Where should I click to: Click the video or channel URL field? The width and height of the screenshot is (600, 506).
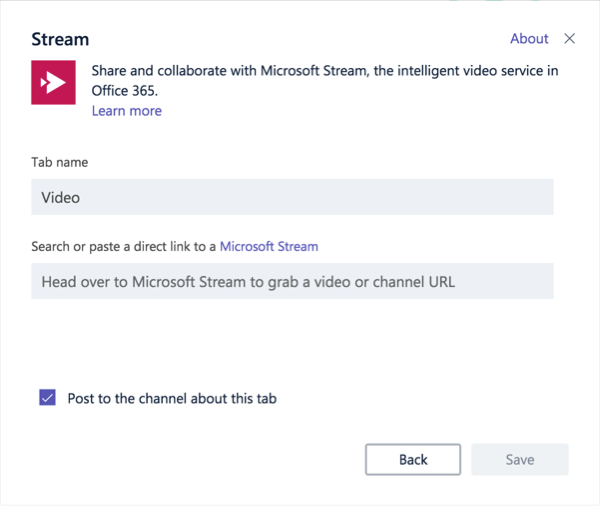(292, 281)
